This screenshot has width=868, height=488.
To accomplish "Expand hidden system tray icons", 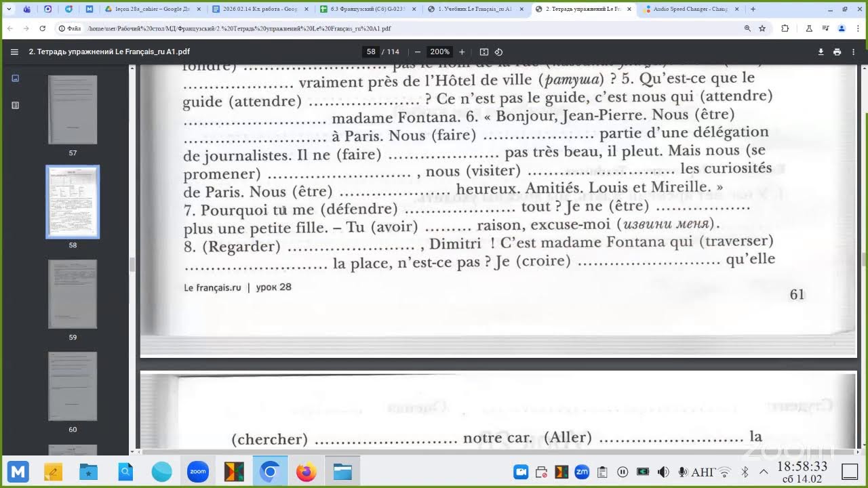I will pos(763,472).
